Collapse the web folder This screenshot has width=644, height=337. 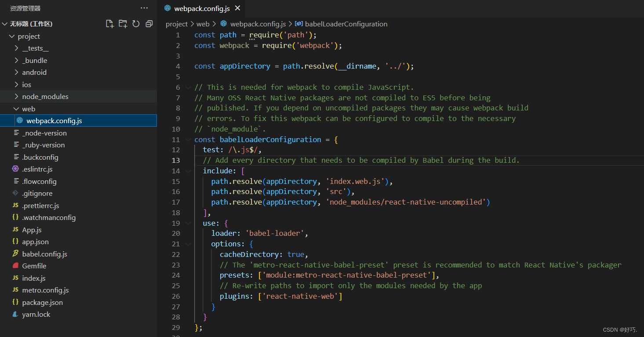[x=16, y=109]
